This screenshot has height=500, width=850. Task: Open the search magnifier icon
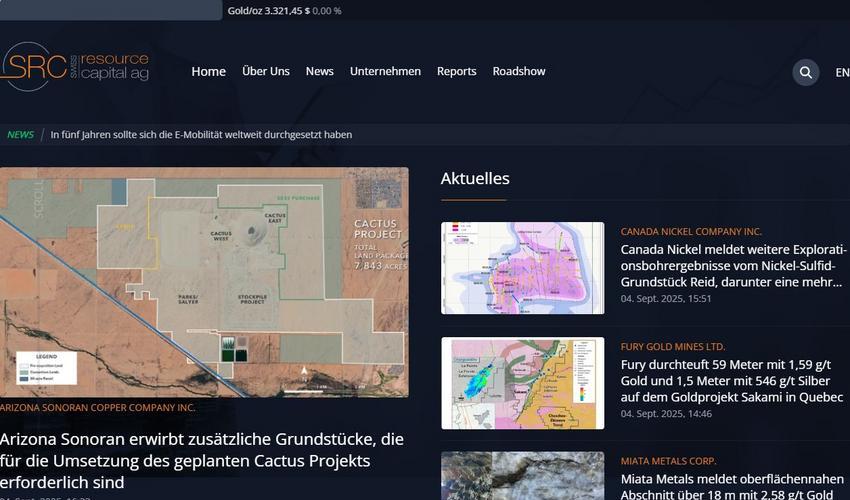806,72
